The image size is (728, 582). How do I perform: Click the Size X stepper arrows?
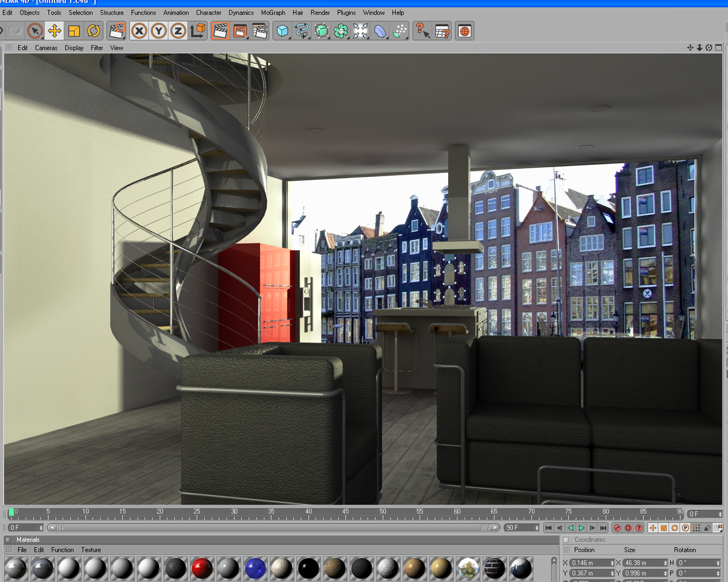tap(665, 563)
